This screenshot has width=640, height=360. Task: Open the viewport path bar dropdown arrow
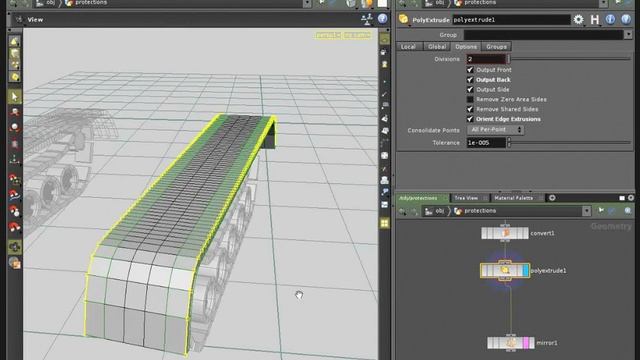(x=307, y=4)
